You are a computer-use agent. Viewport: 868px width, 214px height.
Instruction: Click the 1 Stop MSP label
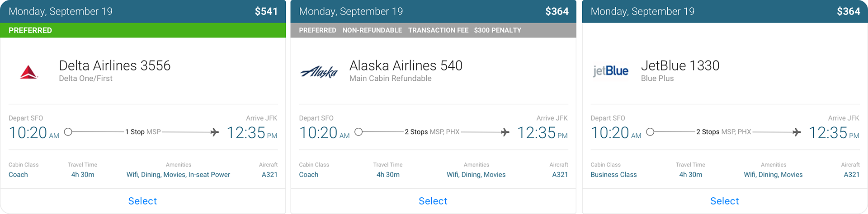[x=143, y=132]
